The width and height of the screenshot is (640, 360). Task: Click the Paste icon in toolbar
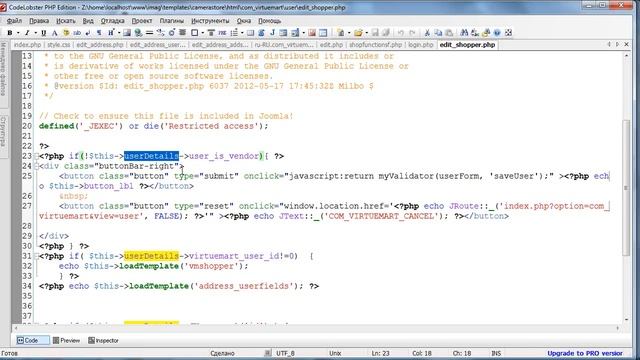449,33
